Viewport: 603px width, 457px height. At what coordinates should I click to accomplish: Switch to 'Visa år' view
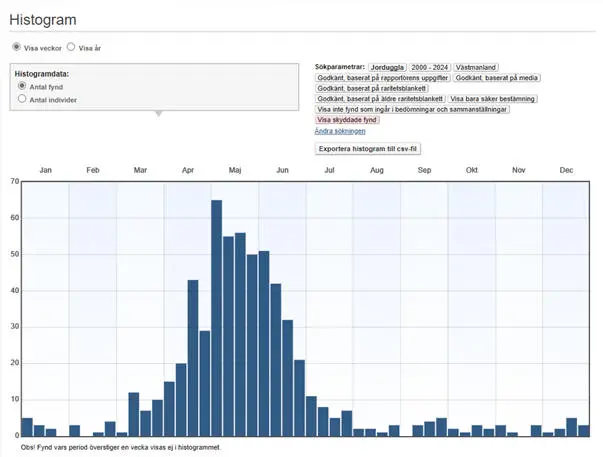[x=71, y=47]
